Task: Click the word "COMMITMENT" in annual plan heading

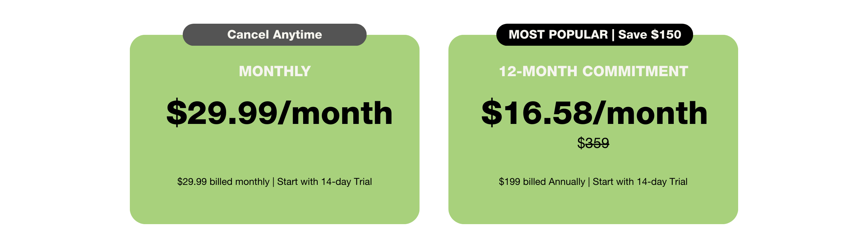Action: 635,71
